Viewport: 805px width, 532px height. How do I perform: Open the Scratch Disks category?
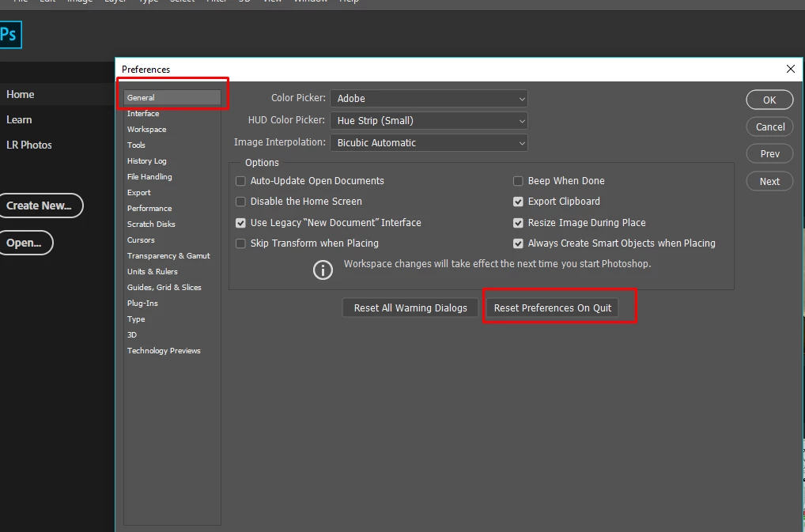pyautogui.click(x=151, y=224)
